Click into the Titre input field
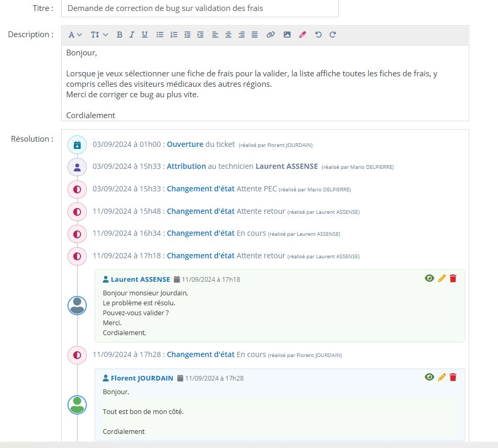This screenshot has width=498, height=448. [x=200, y=8]
